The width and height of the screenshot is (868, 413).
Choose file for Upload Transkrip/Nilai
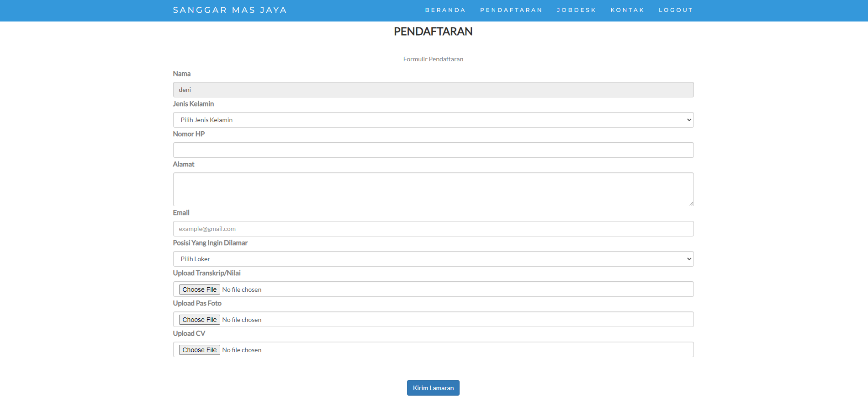(200, 290)
